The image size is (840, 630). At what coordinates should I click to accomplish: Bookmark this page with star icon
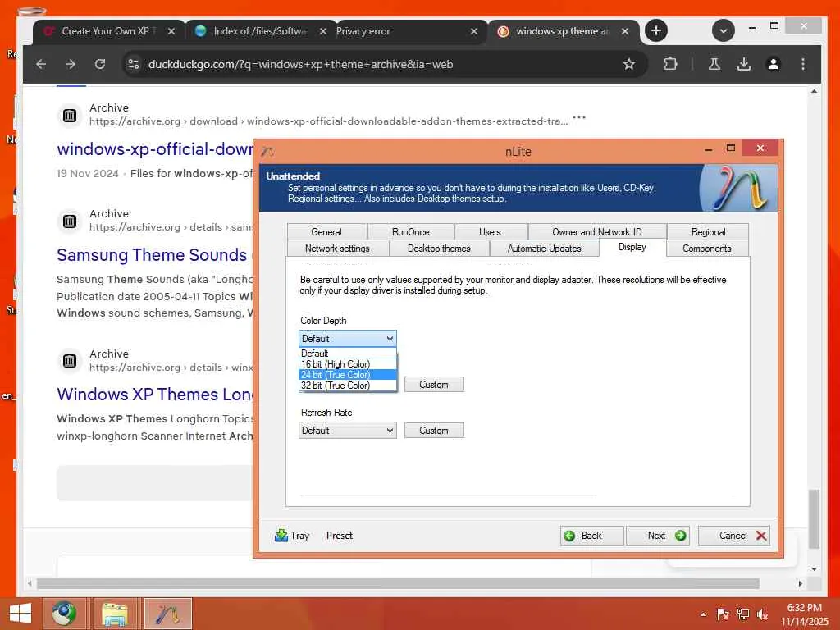point(629,64)
